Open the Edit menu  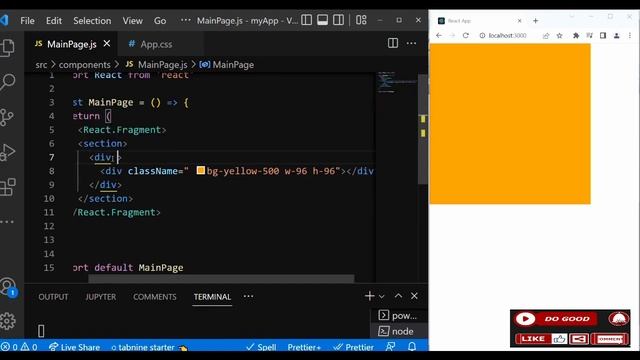[54, 20]
